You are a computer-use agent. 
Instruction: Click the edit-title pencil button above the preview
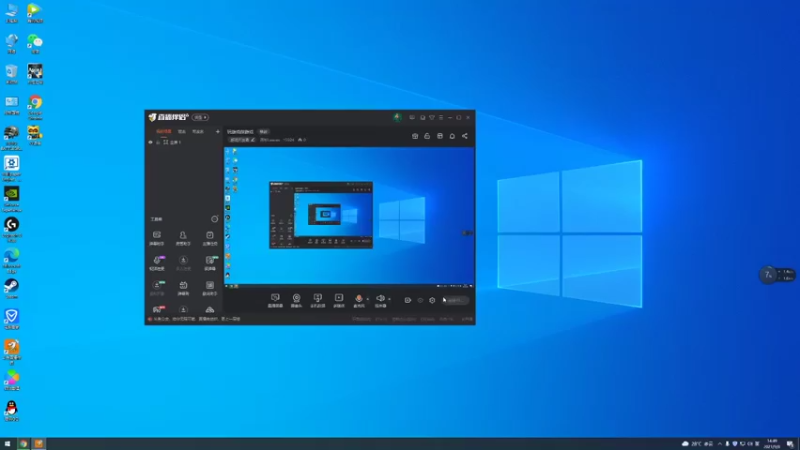(242, 140)
